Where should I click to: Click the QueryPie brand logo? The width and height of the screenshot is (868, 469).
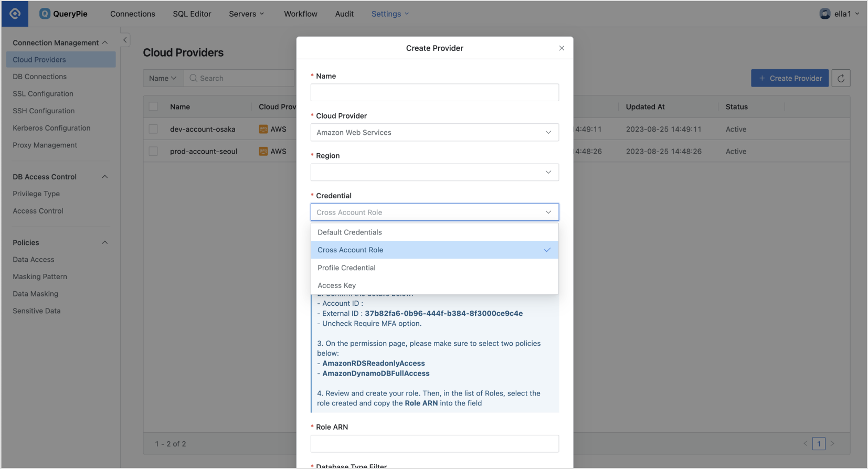[64, 14]
